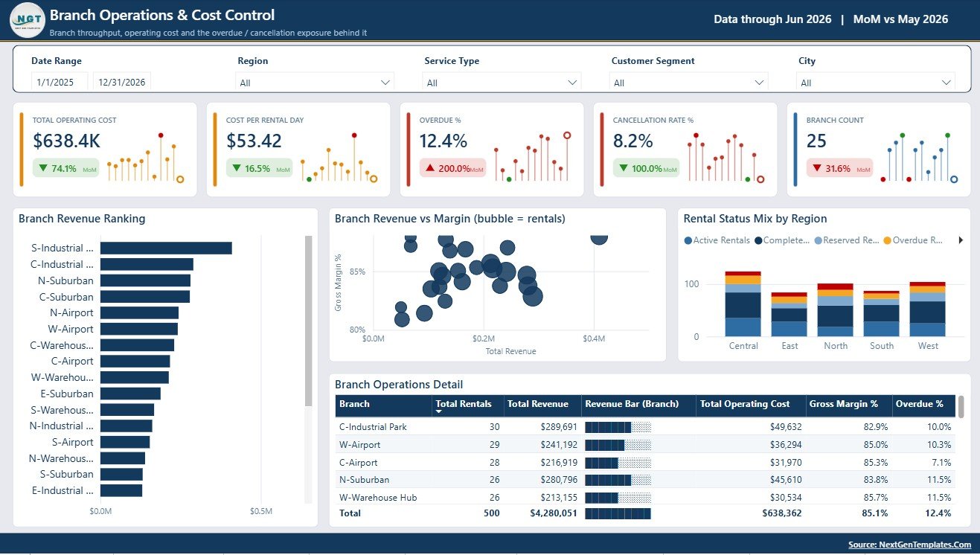Click the green down indicator on Total Operating Cost
This screenshot has width=980, height=555.
tap(42, 168)
